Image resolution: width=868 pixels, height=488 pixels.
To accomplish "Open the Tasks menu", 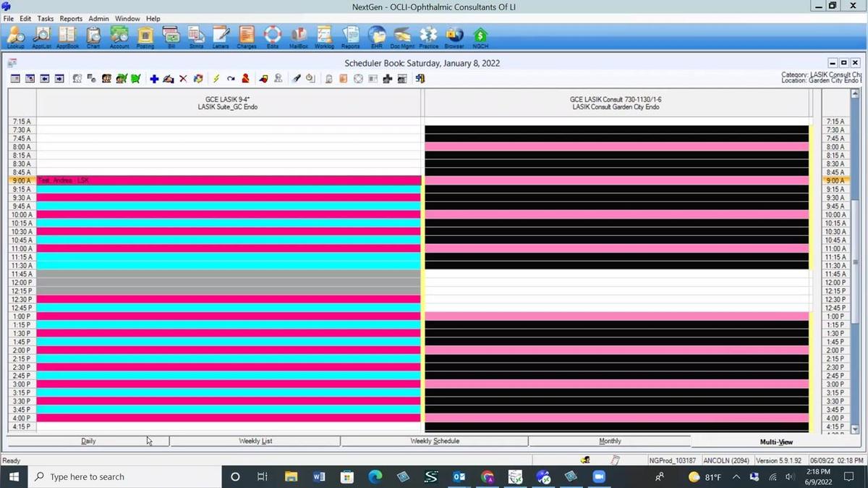I will (x=45, y=19).
